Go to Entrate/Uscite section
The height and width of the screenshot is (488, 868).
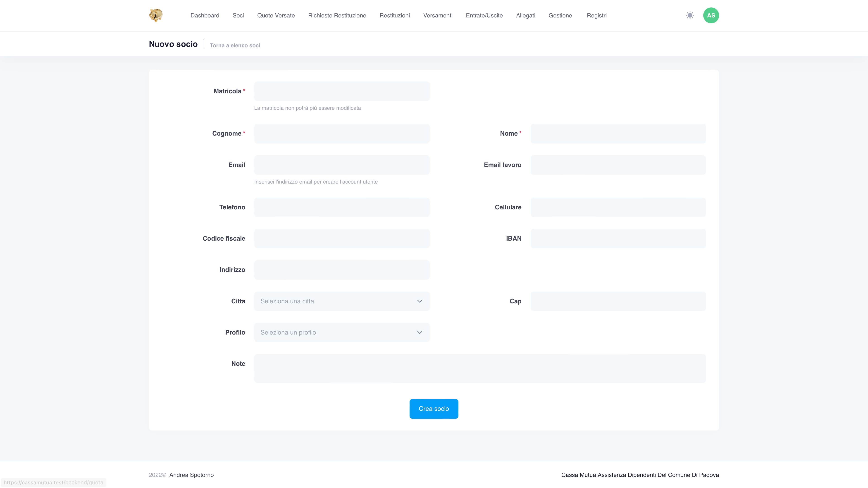coord(484,15)
